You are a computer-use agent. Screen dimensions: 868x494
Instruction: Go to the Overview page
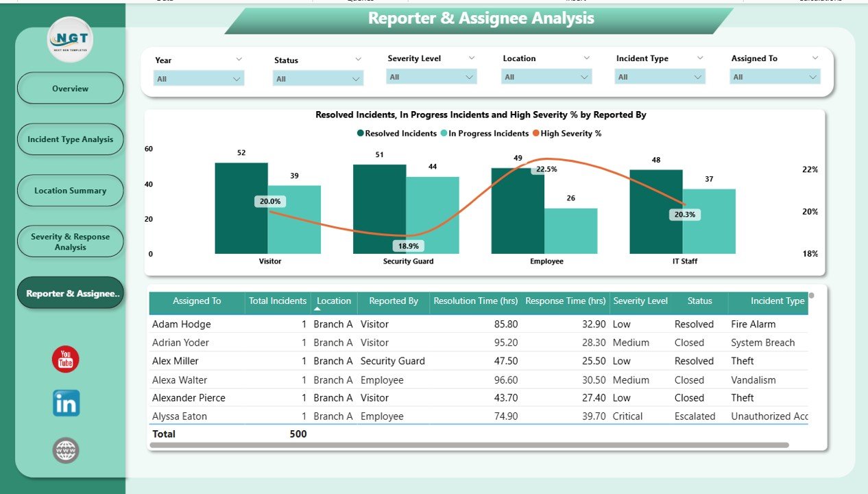point(70,89)
